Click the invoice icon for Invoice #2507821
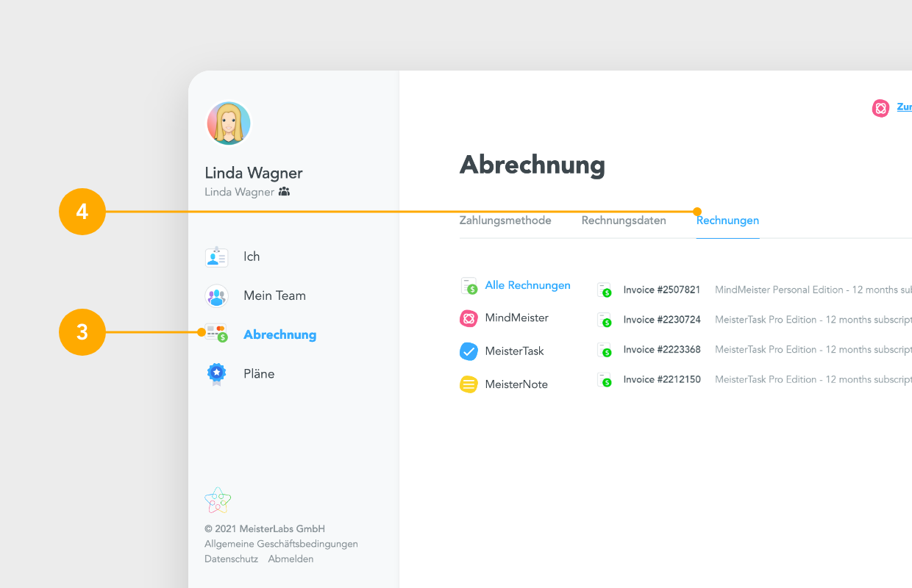The image size is (912, 588). click(x=605, y=290)
